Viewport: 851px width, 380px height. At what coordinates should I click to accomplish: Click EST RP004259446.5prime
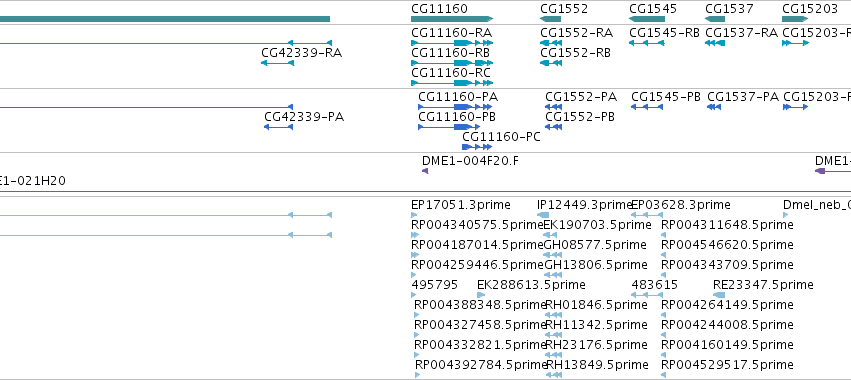tap(477, 265)
